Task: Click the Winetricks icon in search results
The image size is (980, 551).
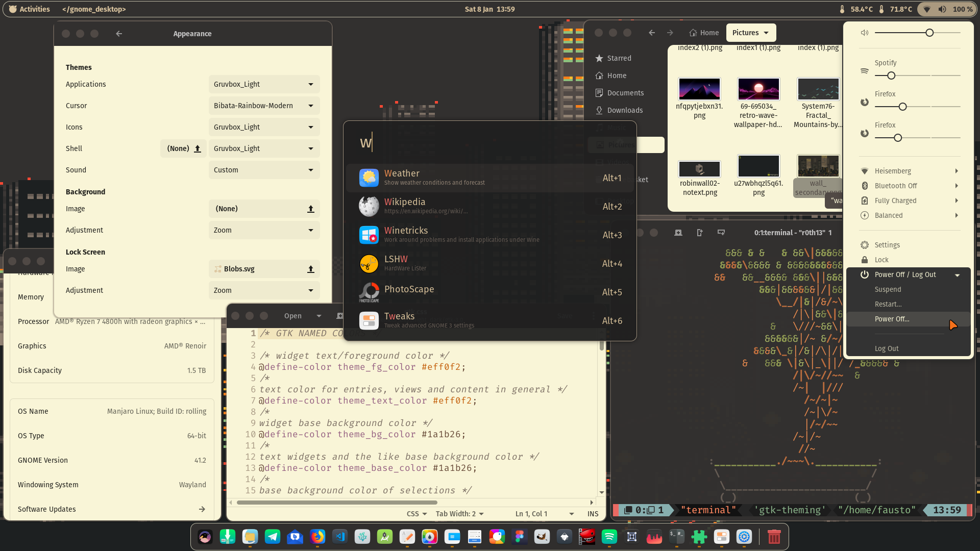Action: coord(369,235)
